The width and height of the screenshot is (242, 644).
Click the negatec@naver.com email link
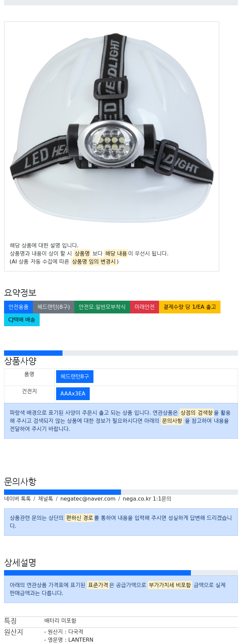88,499
